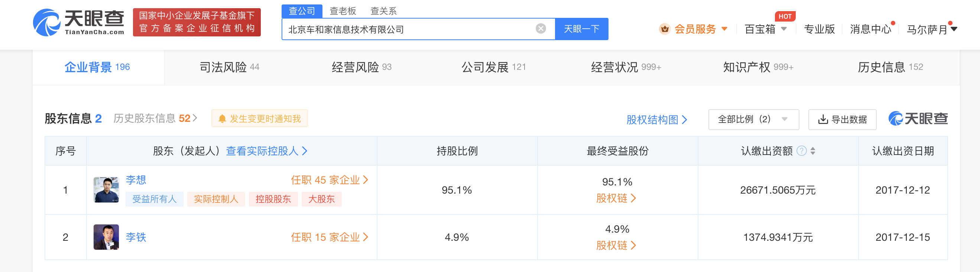Switch to 查公司 search tab
Image resolution: width=980 pixels, height=272 pixels.
(x=302, y=11)
